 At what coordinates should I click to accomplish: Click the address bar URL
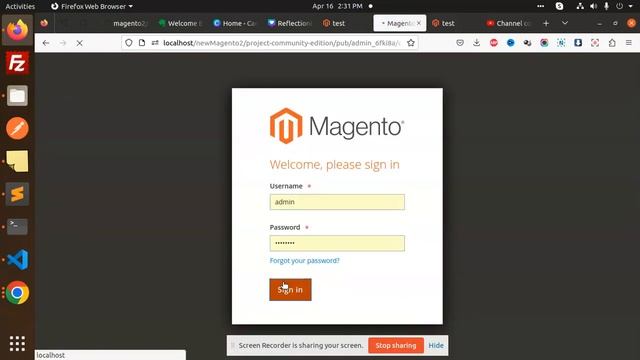point(282,43)
